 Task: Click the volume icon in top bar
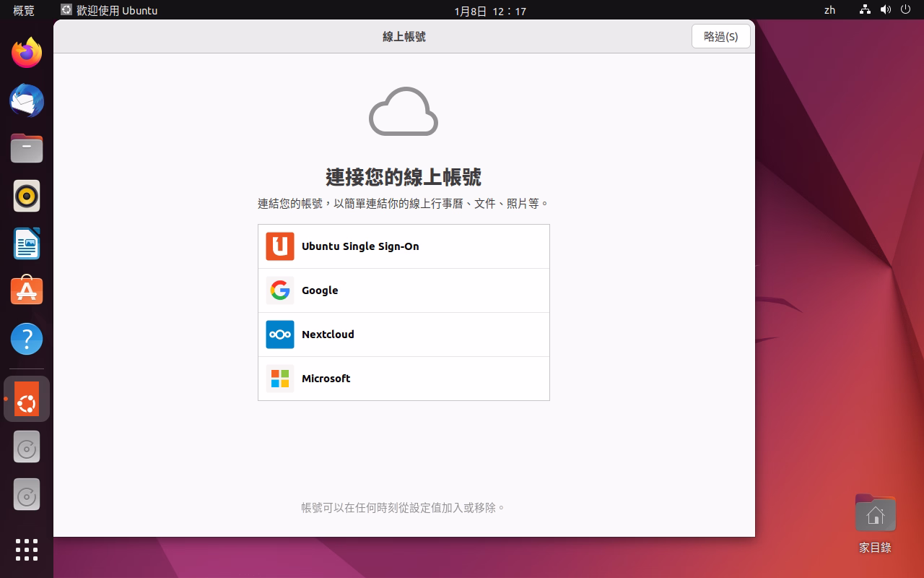tap(886, 10)
